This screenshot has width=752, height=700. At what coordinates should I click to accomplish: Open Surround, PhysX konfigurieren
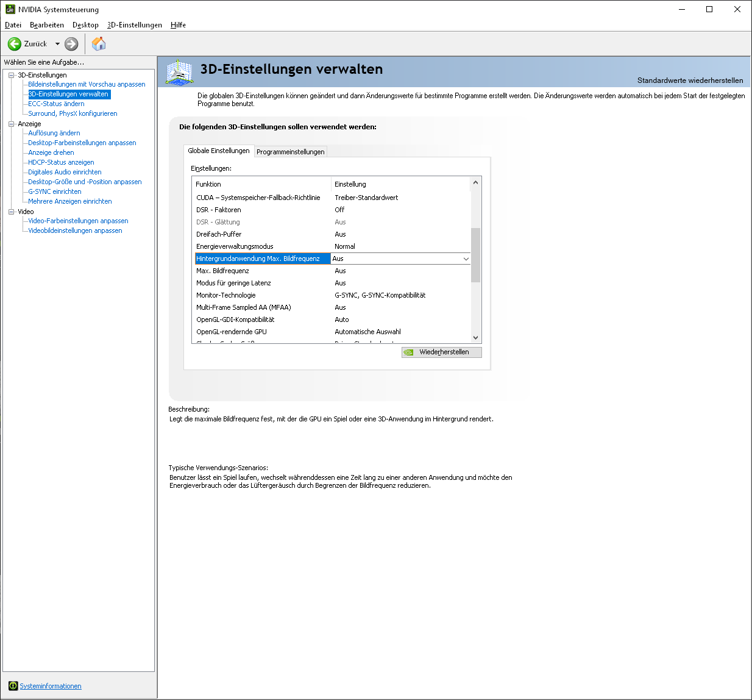pyautogui.click(x=73, y=113)
